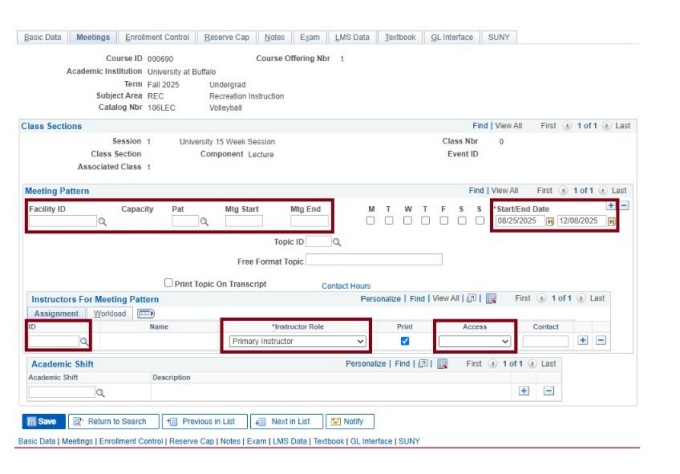Open Instructors grid in new window icon

click(x=472, y=298)
